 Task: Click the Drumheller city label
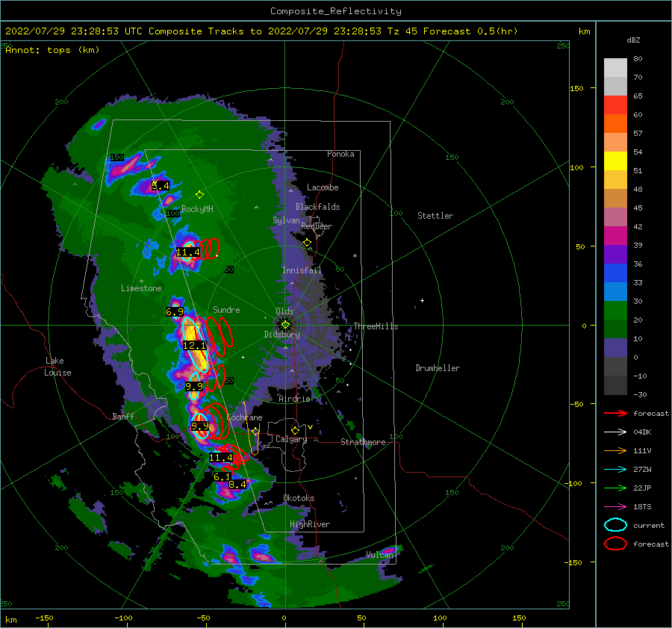[438, 368]
